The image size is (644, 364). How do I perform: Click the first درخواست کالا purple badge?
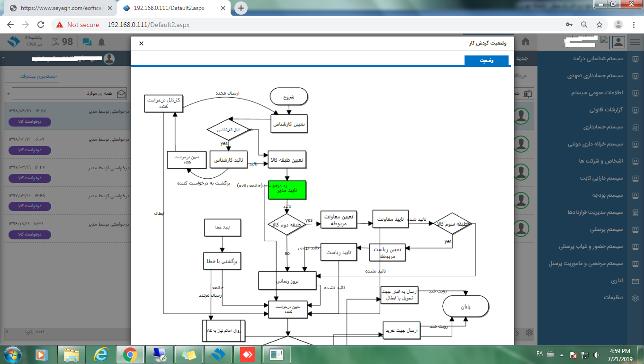coord(30,122)
